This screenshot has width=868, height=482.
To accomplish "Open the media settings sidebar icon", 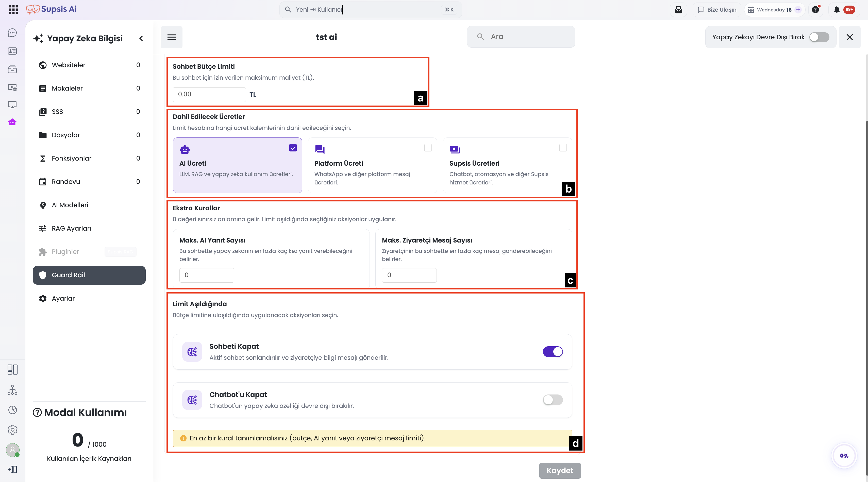I will pos(12,87).
